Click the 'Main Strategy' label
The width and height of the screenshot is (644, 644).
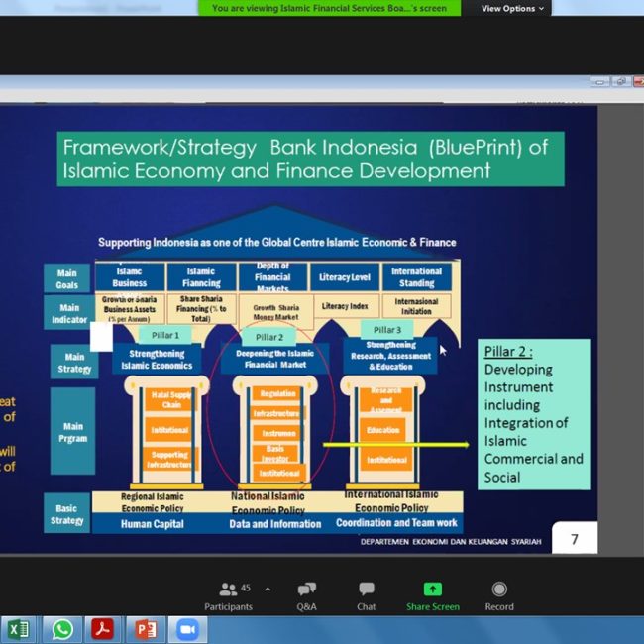[74, 363]
